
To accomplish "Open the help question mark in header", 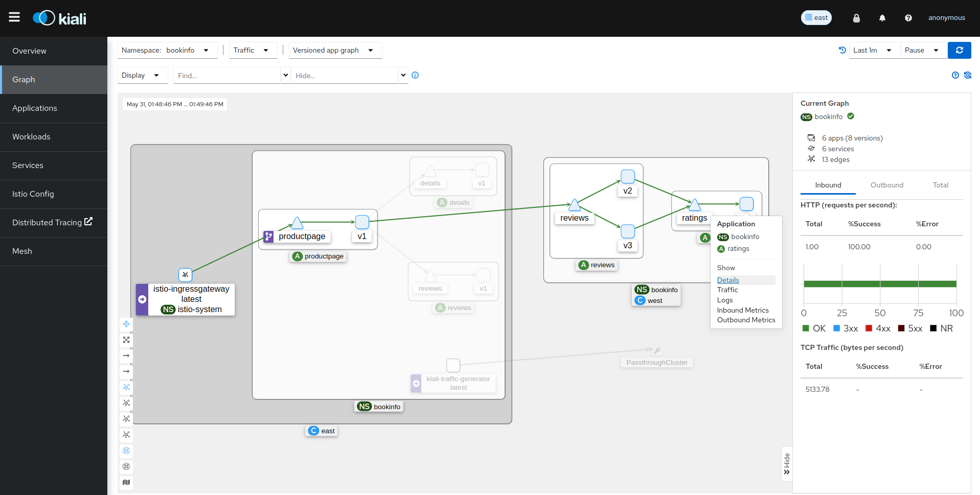I will coord(908,18).
